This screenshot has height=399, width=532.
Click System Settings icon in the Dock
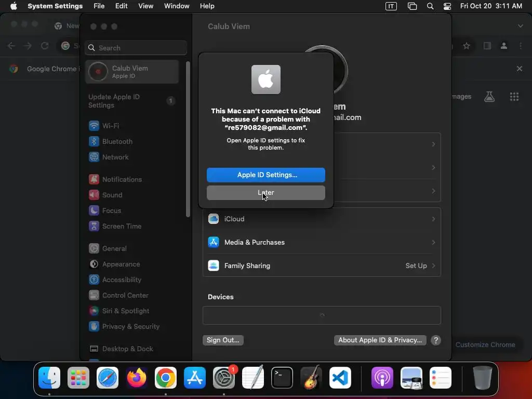224,378
